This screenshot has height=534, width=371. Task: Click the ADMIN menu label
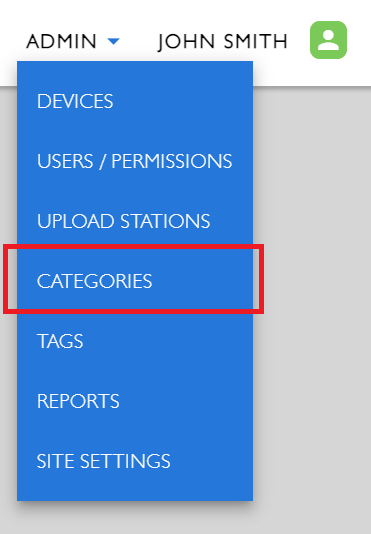61,42
